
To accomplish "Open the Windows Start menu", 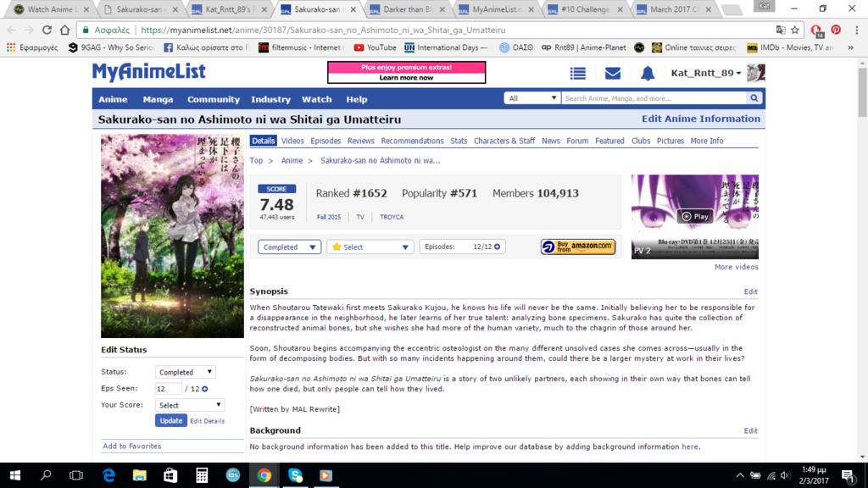I will tap(15, 475).
